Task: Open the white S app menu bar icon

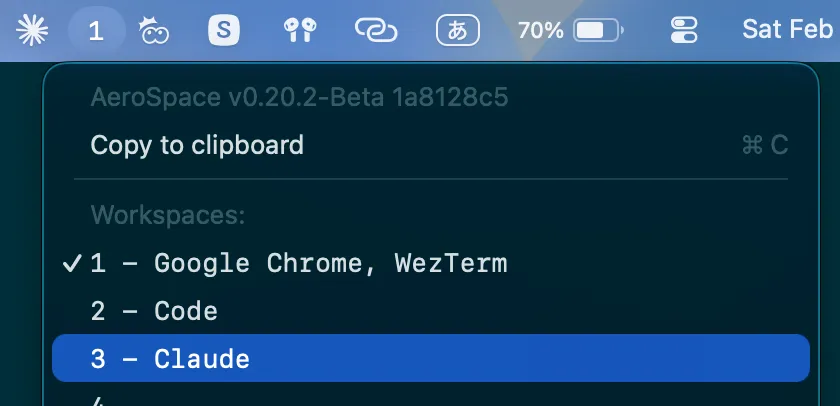Action: tap(224, 31)
